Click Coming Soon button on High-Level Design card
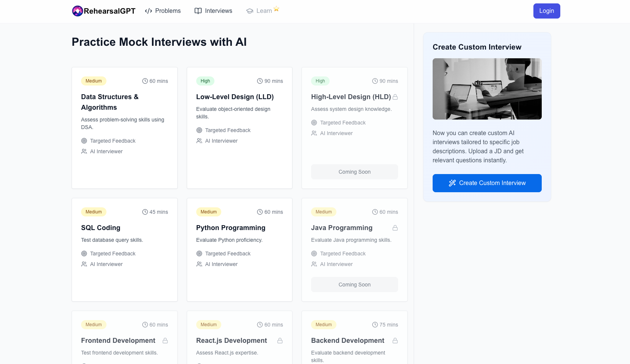This screenshot has height=364, width=630. click(355, 172)
